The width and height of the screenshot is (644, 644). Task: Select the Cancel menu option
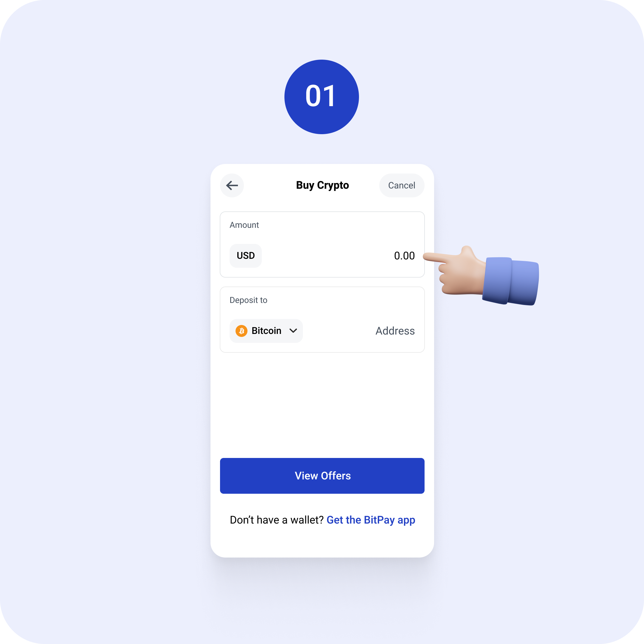pyautogui.click(x=401, y=185)
